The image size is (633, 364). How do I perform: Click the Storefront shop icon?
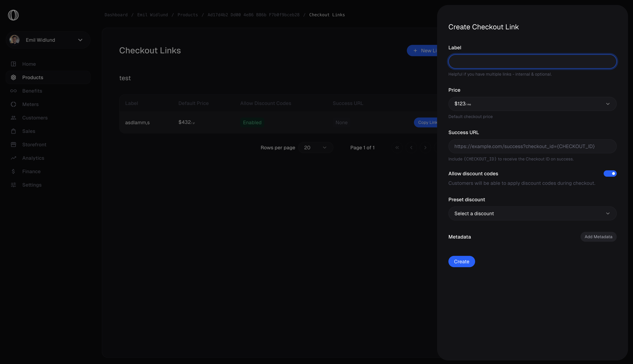pyautogui.click(x=13, y=145)
